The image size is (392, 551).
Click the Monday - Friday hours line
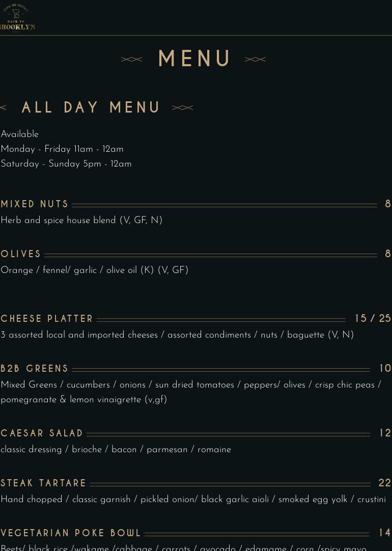coord(62,149)
